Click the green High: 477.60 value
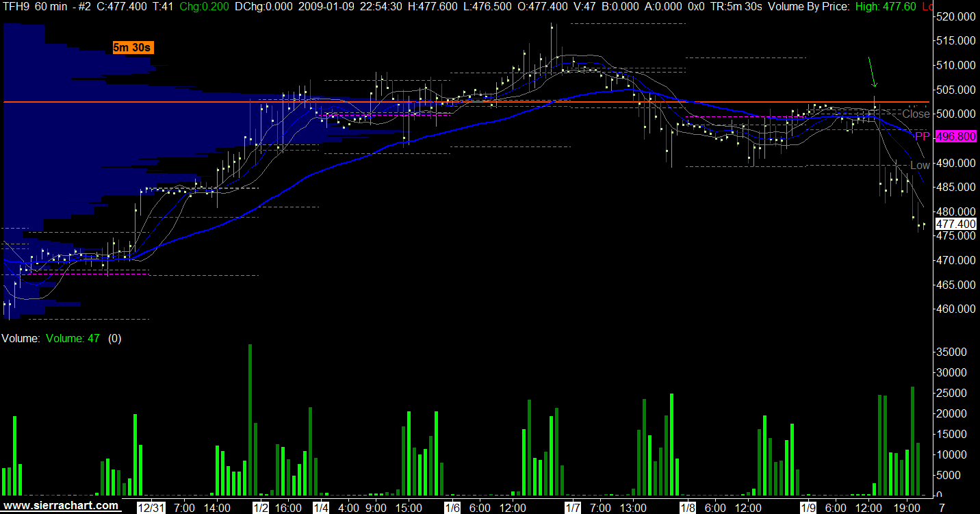The height and width of the screenshot is (514, 980). tap(886, 6)
